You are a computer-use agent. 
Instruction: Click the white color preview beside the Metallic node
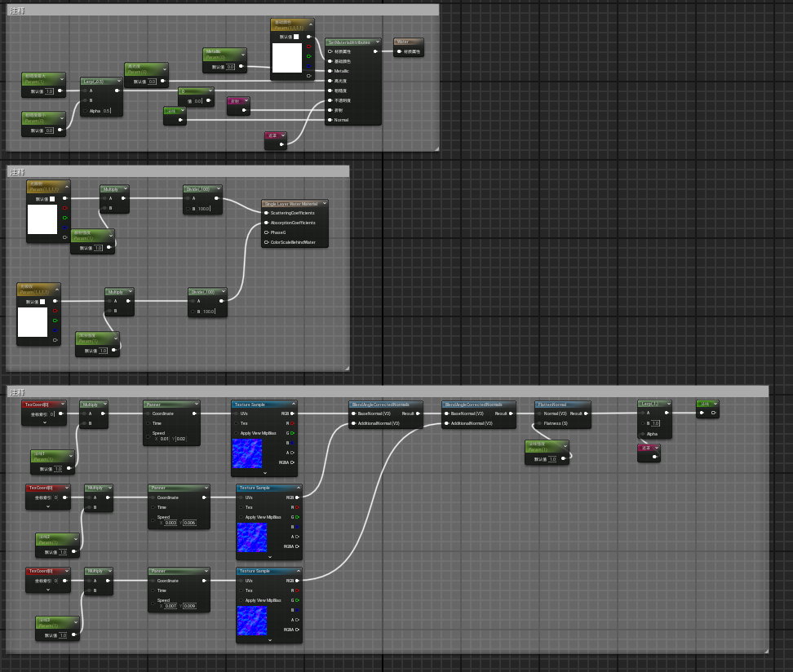point(287,58)
